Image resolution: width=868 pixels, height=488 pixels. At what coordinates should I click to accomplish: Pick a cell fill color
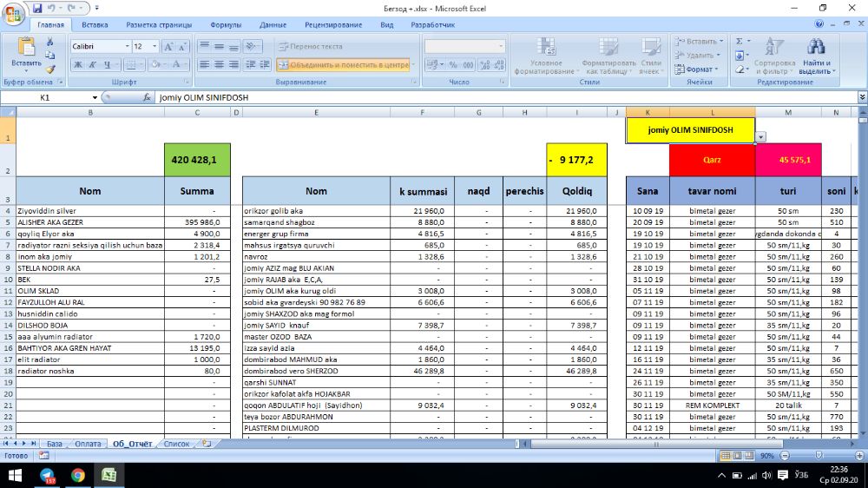(x=157, y=65)
